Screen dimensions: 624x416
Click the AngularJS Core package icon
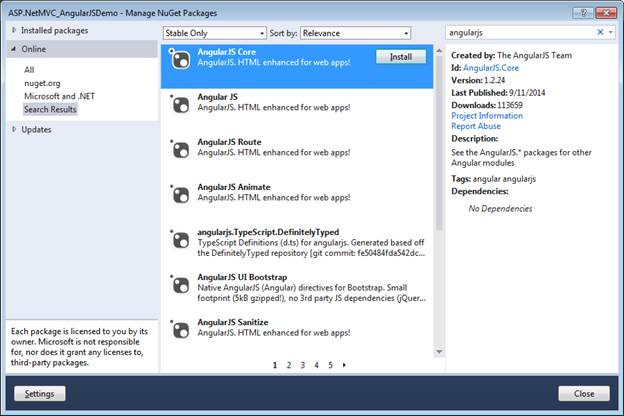pos(180,60)
